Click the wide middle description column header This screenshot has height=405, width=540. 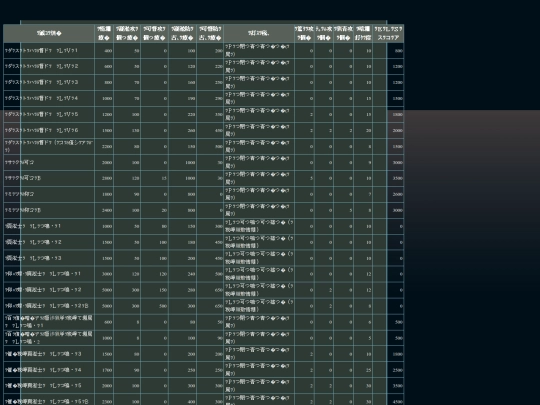[x=259, y=33]
